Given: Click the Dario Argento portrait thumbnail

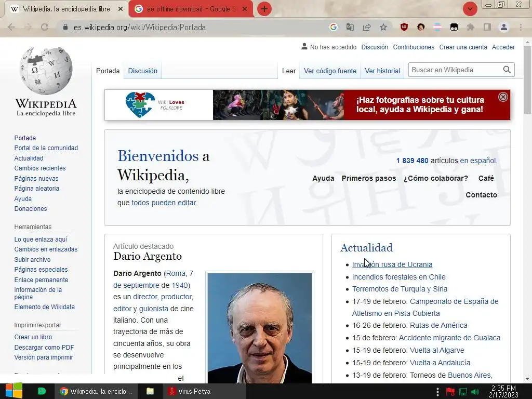Looking at the screenshot, I should (260, 328).
